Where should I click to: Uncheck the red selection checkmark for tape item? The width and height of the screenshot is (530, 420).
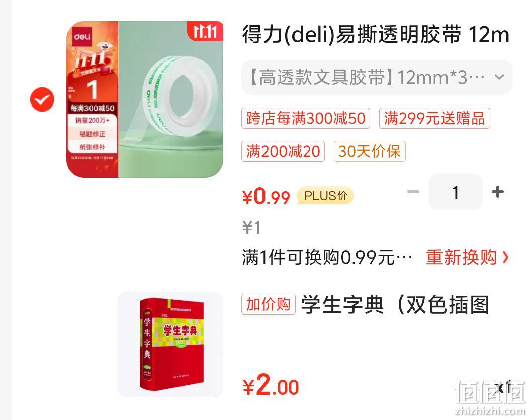point(42,99)
